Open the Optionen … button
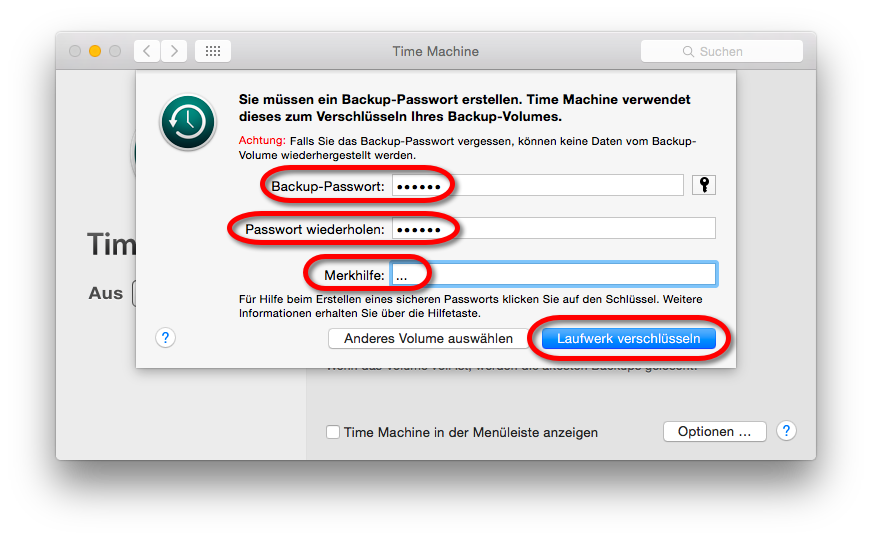This screenshot has height=540, width=872. click(715, 432)
